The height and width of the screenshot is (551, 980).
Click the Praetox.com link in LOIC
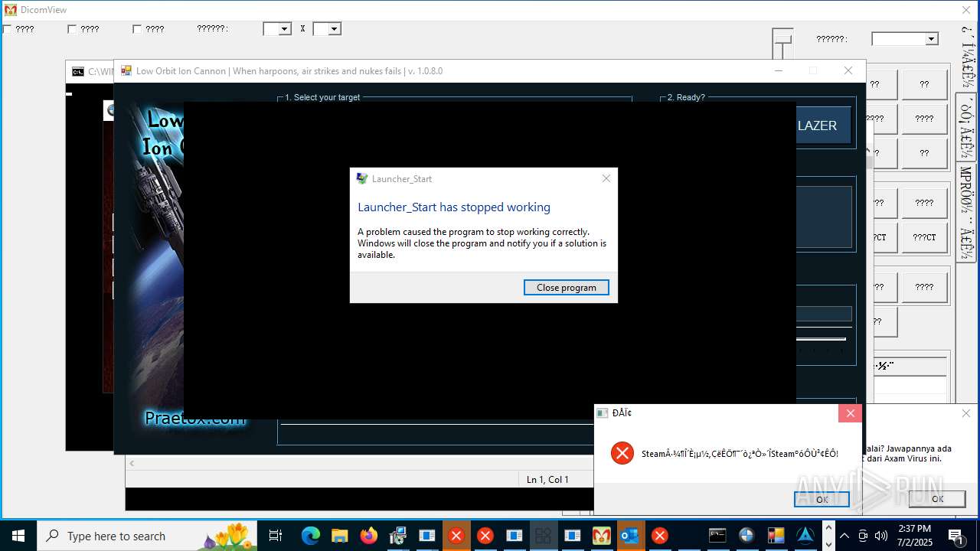tap(195, 419)
